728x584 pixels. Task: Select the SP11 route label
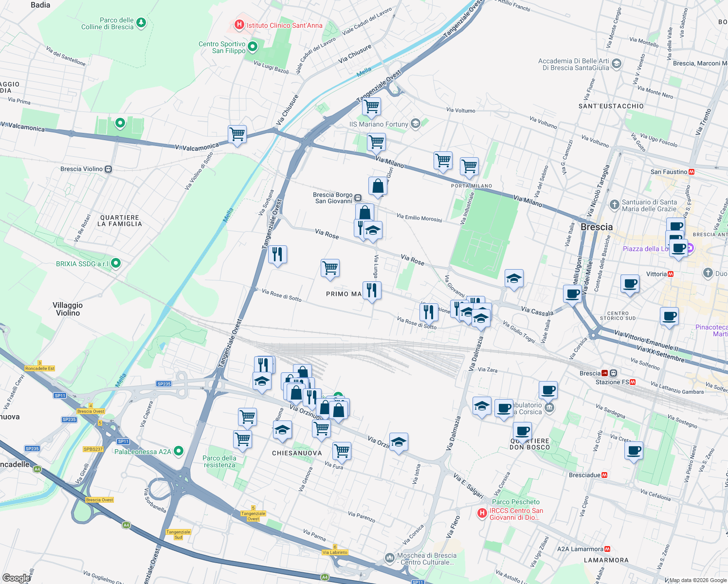[60, 395]
